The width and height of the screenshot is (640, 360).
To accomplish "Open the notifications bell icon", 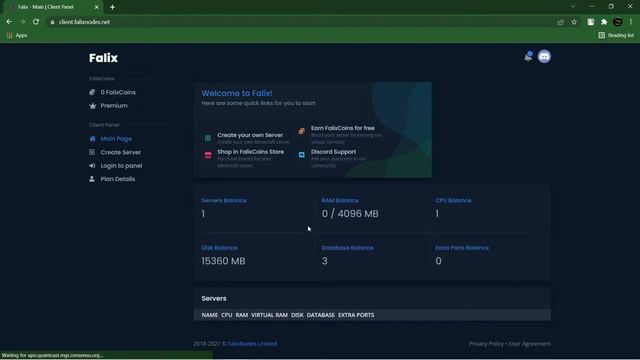I will click(528, 56).
